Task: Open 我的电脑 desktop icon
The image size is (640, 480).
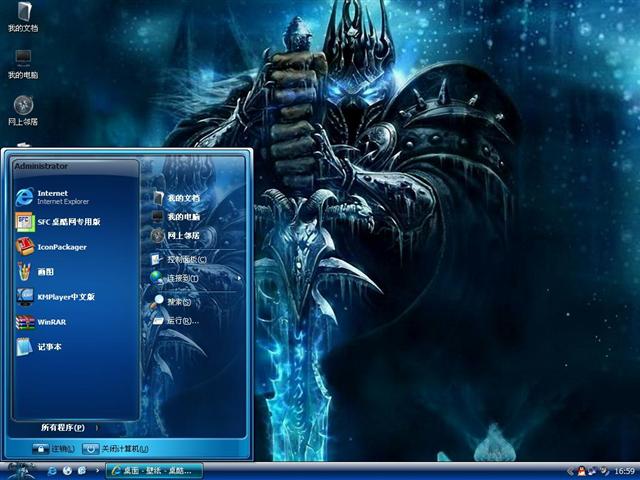Action: tap(23, 64)
